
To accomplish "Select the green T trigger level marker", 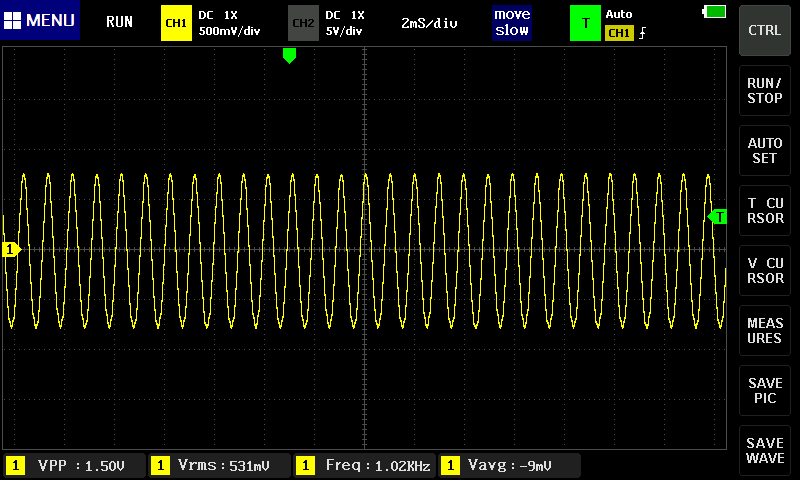I will pos(717,217).
